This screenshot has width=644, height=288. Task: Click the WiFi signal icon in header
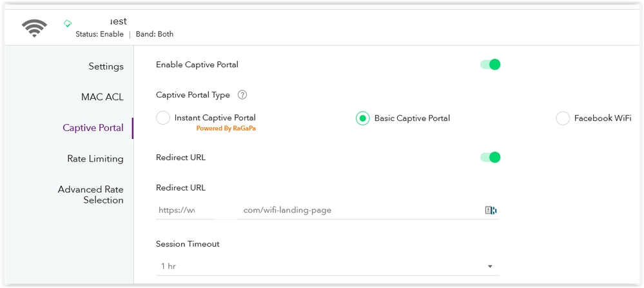click(34, 28)
